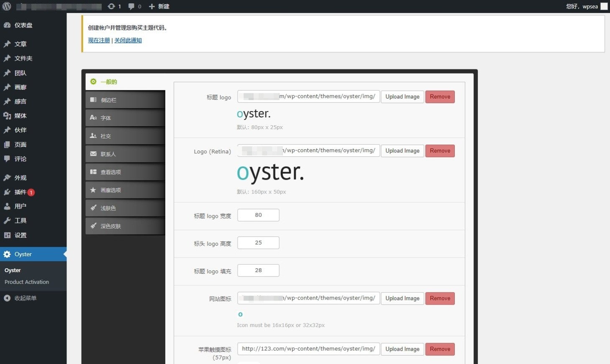Click the 插件 plugin icon

coord(7,192)
